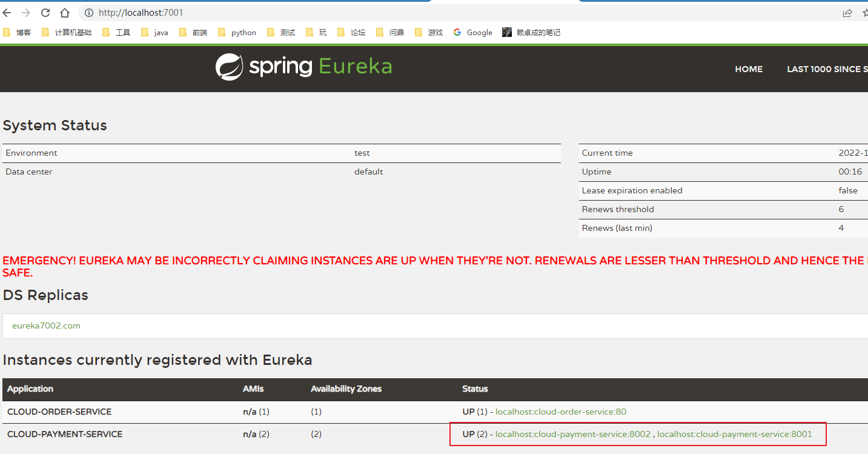This screenshot has height=454, width=868.
Task: Open the java bookmark folder
Action: coord(154,32)
